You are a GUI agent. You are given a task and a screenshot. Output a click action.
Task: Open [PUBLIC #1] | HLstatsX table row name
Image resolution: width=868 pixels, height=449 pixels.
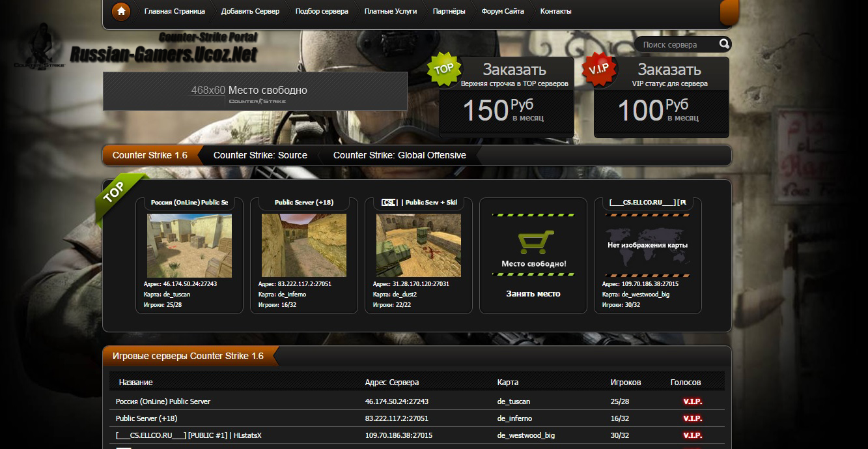pos(189,435)
